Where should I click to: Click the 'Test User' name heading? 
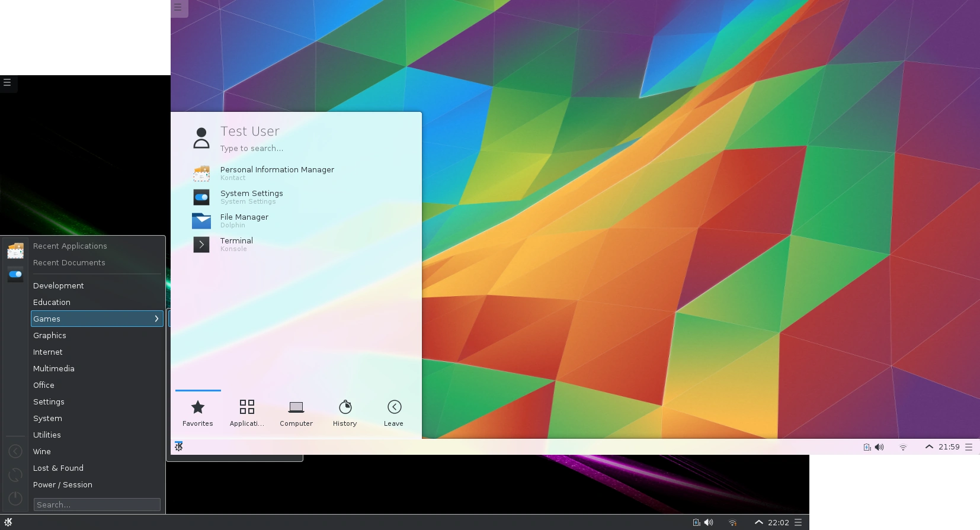250,131
